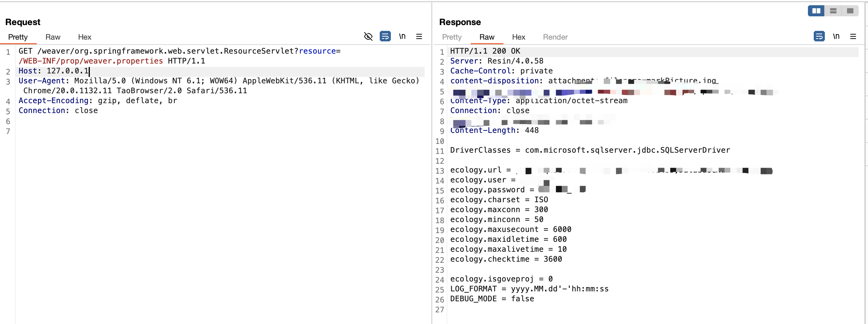Screen dimensions: 868x324
Task: Click Connection: close in Request
Action: [x=58, y=111]
